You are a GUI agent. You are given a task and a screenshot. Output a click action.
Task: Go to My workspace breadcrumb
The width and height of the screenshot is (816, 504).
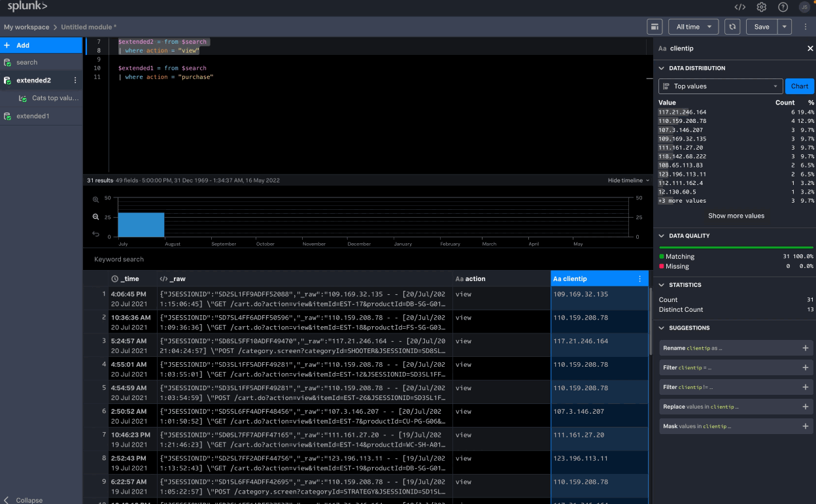tap(26, 27)
